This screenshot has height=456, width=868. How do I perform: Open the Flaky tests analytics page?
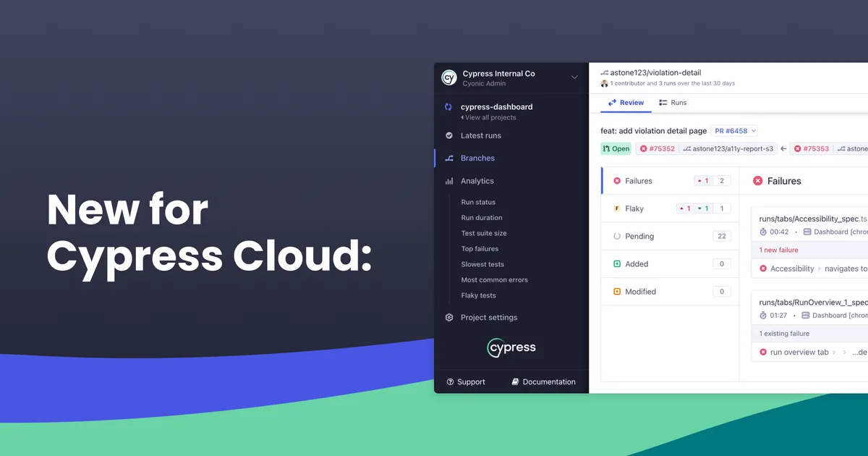click(479, 295)
